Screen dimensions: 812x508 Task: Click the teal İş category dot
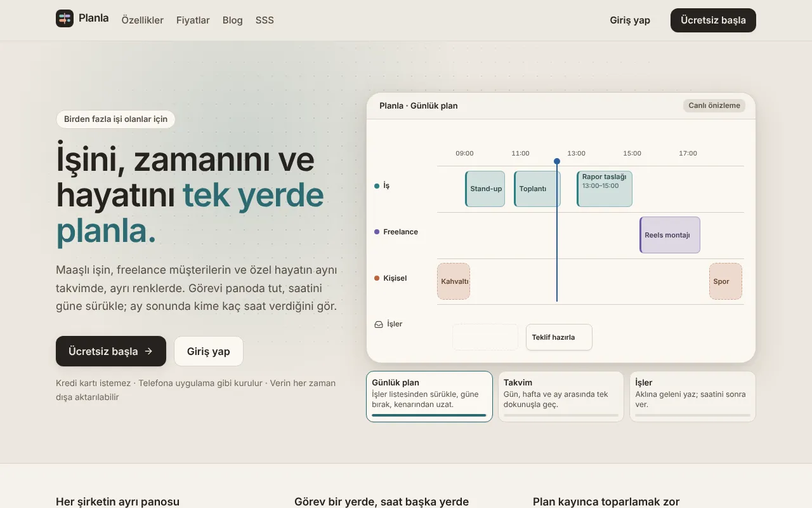pyautogui.click(x=377, y=186)
